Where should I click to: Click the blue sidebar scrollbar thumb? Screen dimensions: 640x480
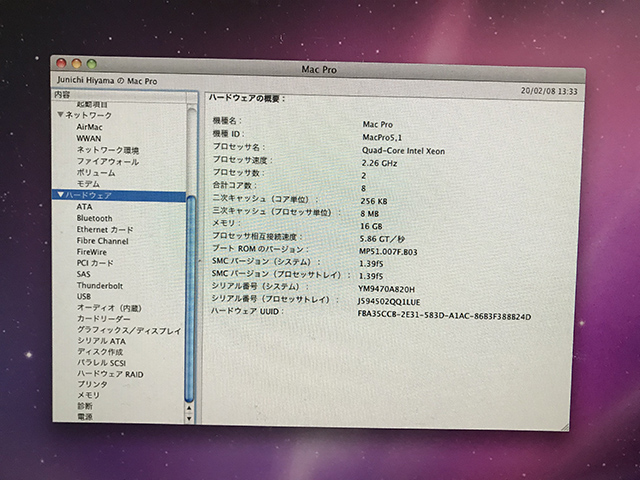tap(190, 299)
